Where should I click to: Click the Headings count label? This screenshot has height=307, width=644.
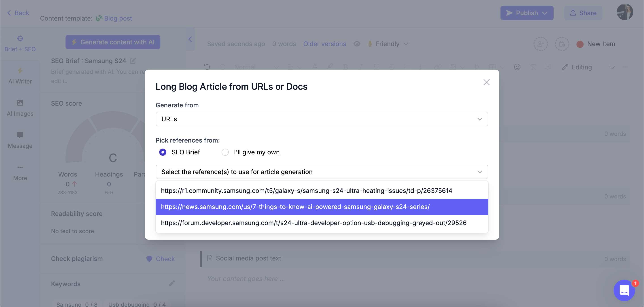[x=109, y=174]
